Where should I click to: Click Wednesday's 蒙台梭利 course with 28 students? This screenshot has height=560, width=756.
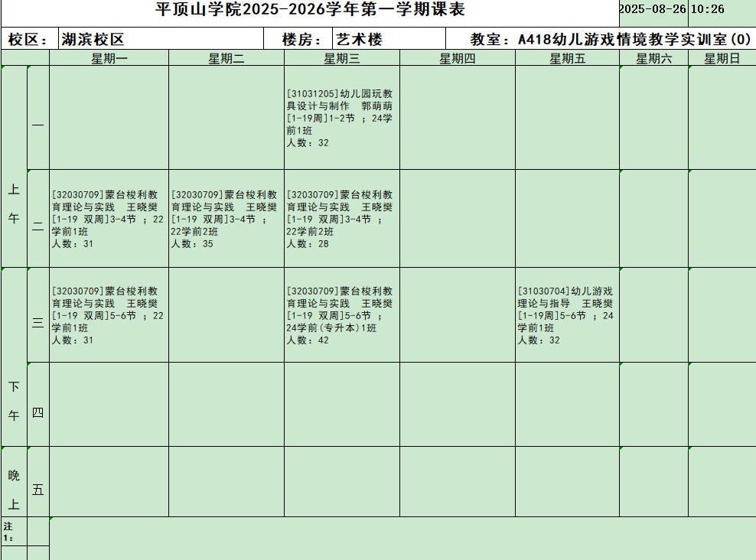pos(341,219)
